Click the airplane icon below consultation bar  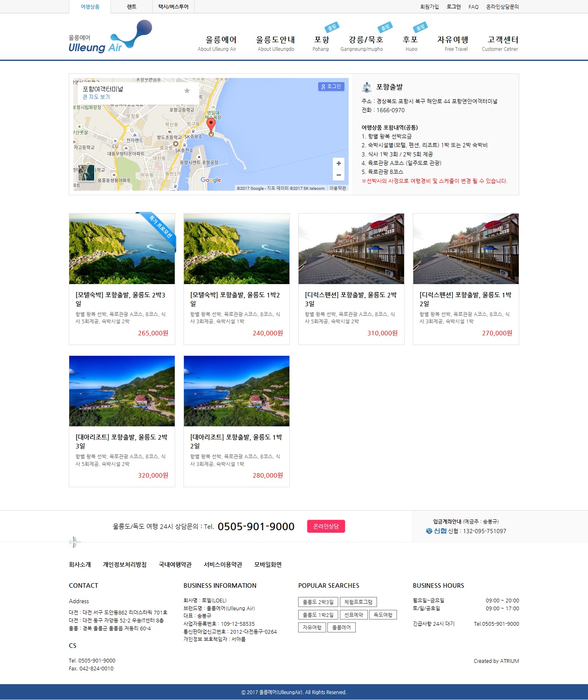point(75,542)
